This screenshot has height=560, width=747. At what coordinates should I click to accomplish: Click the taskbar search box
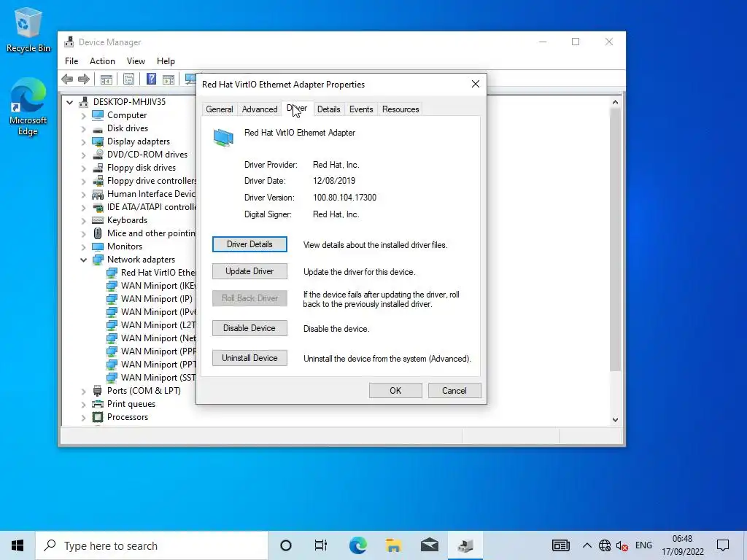[x=152, y=545]
